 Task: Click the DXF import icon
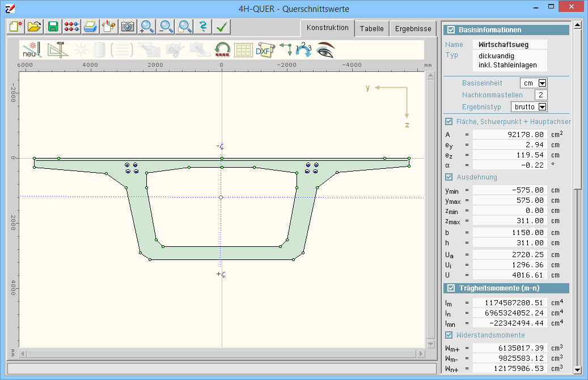click(264, 50)
